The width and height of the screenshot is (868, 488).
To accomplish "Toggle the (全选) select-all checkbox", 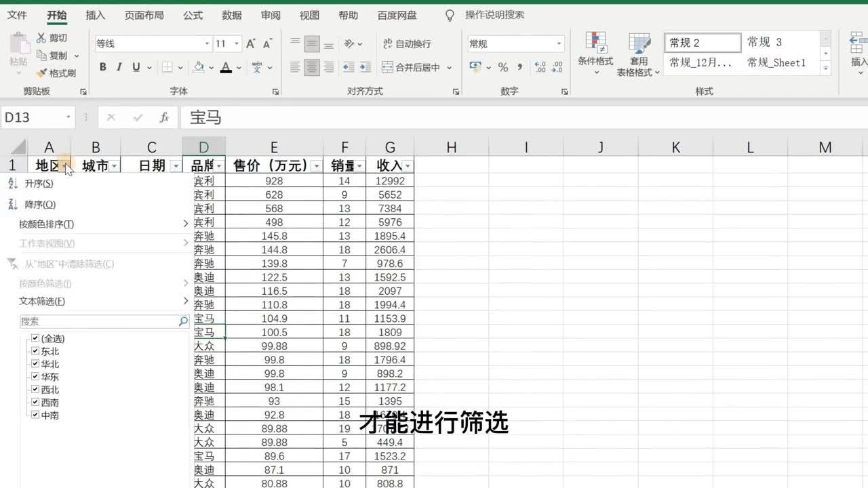I will 35,338.
